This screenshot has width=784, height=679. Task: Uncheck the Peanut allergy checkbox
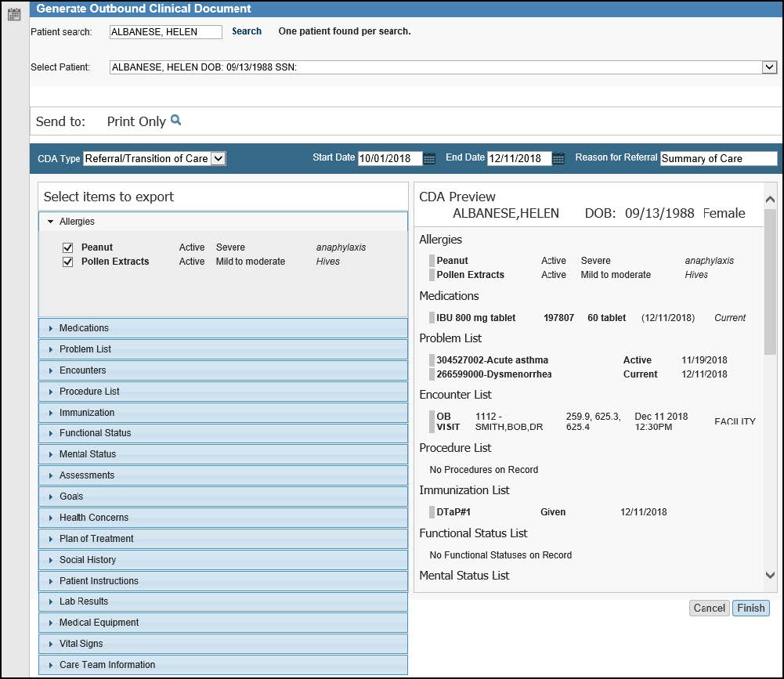(68, 247)
